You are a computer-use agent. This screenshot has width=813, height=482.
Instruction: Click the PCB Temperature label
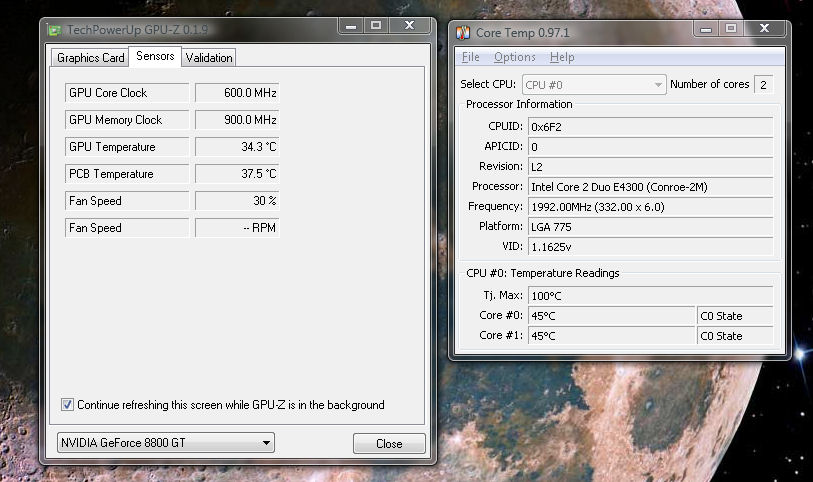point(127,174)
